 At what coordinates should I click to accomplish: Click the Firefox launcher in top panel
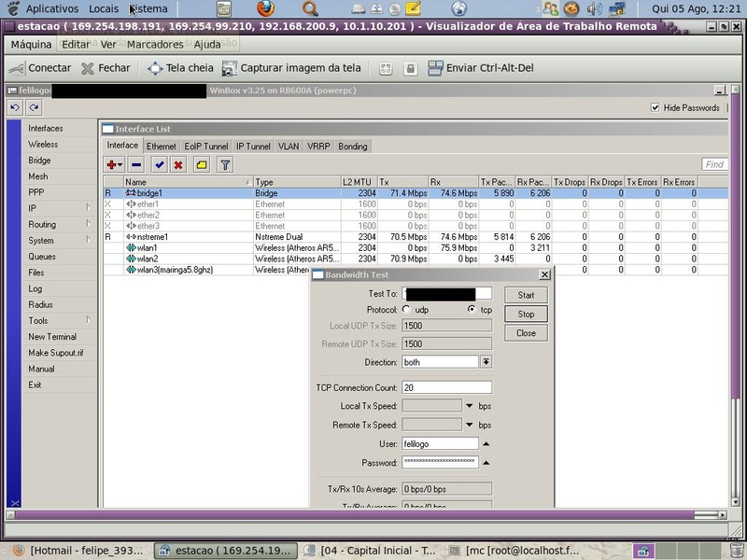click(x=266, y=8)
